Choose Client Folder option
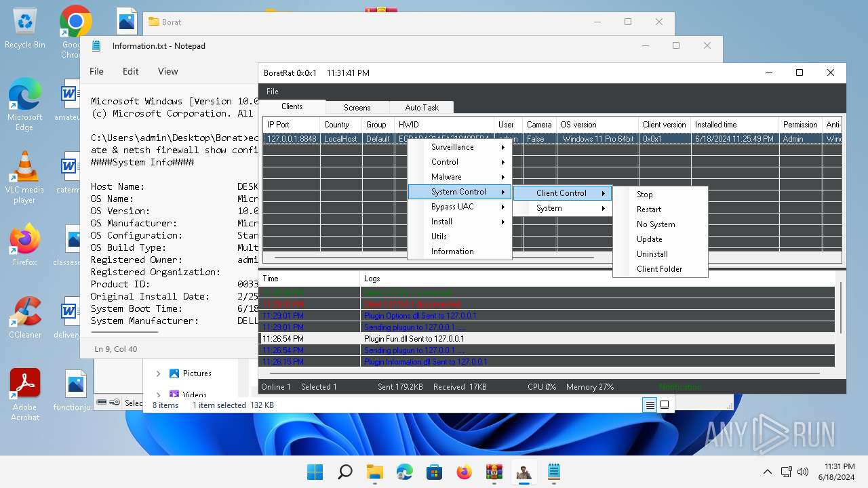Screen dimensions: 868x488 pyautogui.click(x=660, y=269)
